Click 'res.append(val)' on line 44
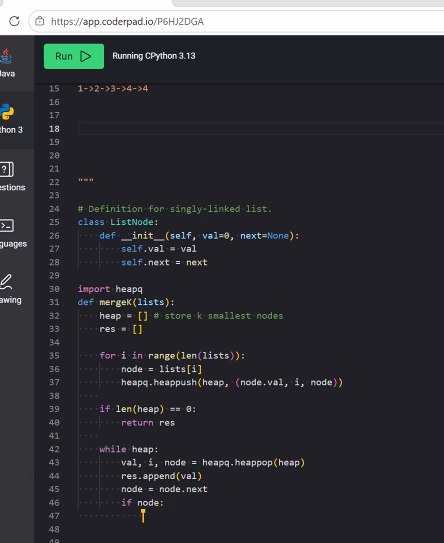The height and width of the screenshot is (543, 444). [161, 476]
